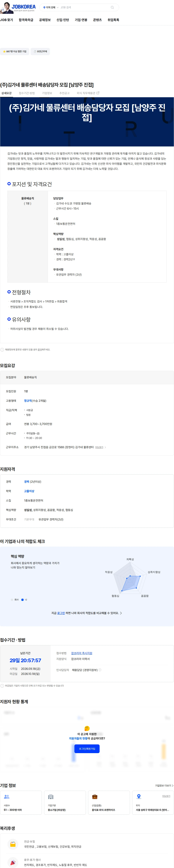174x868 pixels.
Task: Click the 나 legend dot
Action: pyautogui.click(x=22, y=599)
